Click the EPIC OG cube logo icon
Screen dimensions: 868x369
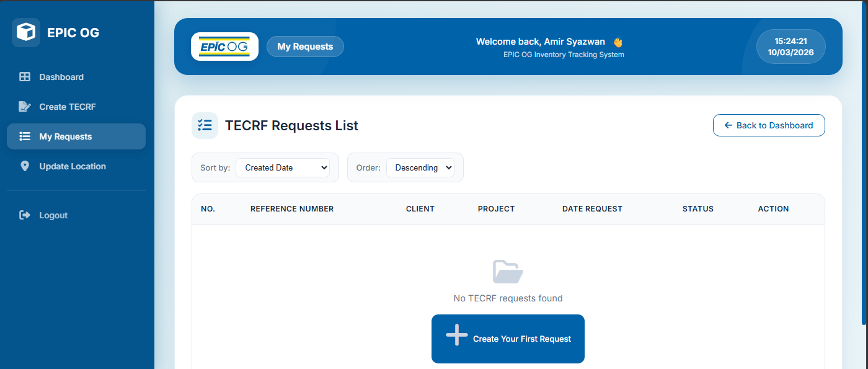click(26, 32)
